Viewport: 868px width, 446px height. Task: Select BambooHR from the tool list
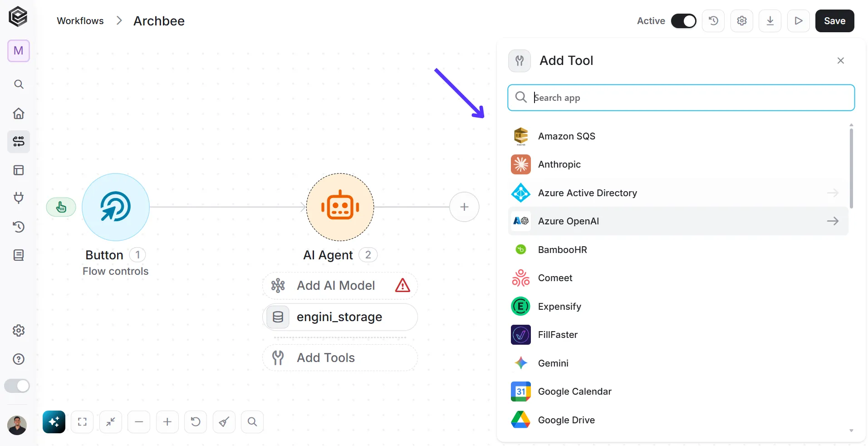(x=678, y=250)
